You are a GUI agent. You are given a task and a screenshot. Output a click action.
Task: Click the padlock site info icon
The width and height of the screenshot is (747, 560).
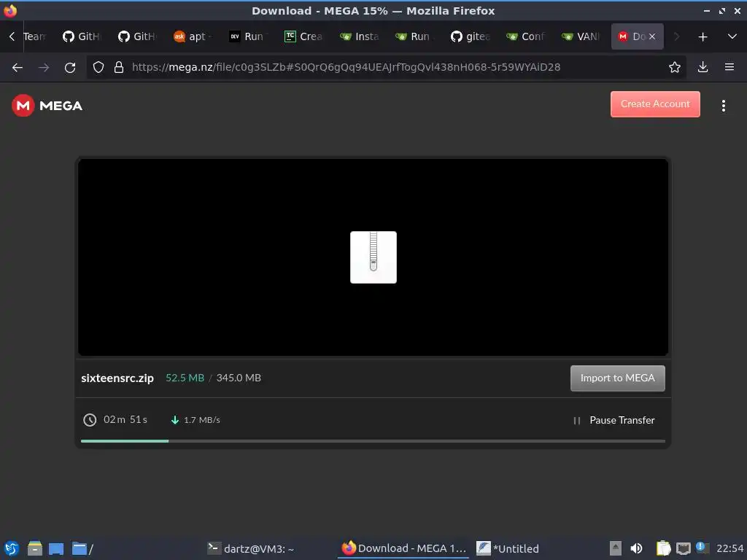coord(119,67)
